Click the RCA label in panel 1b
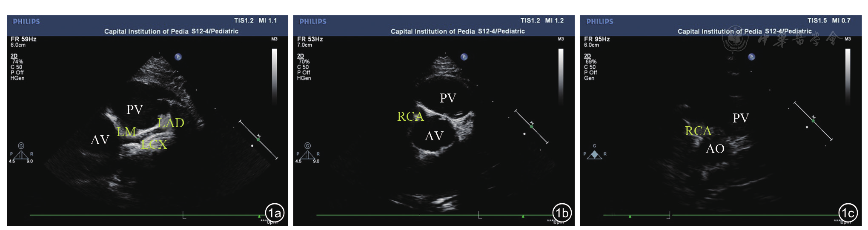Screen dimensions: 868x230 [410, 116]
